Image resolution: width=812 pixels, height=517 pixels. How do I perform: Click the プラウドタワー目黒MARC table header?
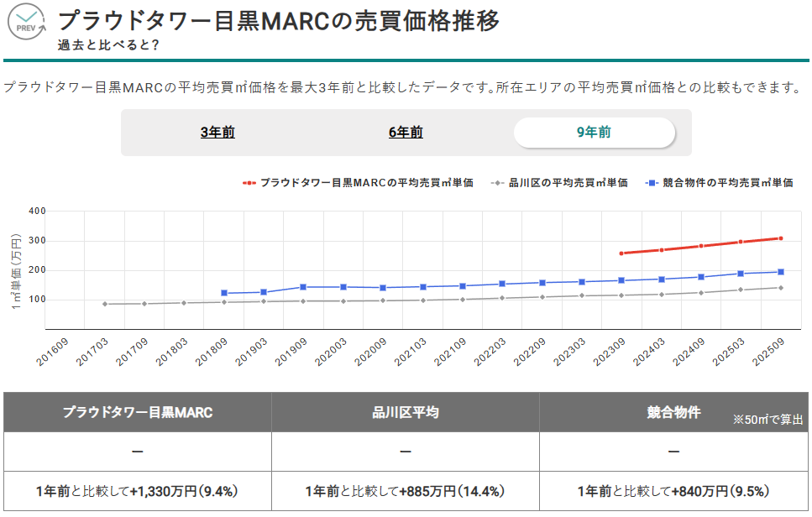point(138,412)
